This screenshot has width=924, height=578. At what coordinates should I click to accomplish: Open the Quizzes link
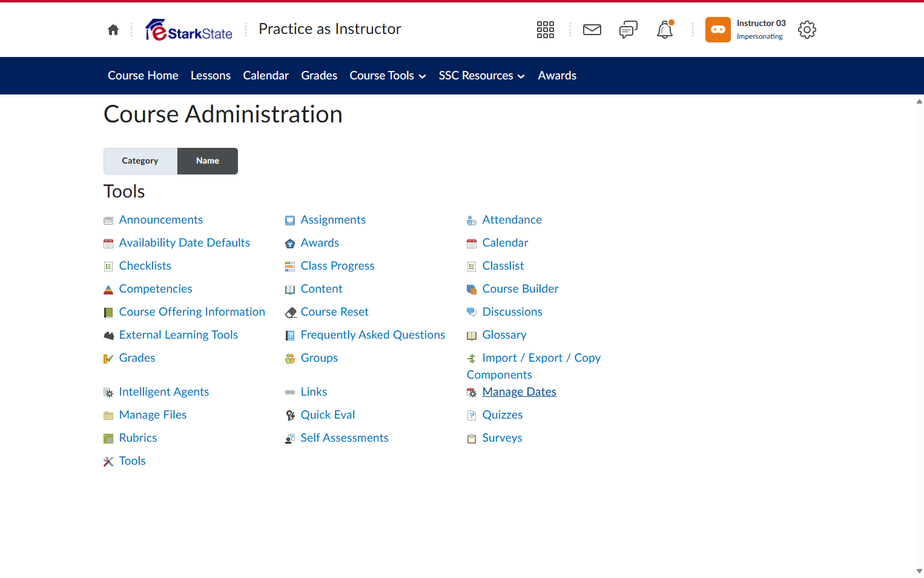(503, 415)
